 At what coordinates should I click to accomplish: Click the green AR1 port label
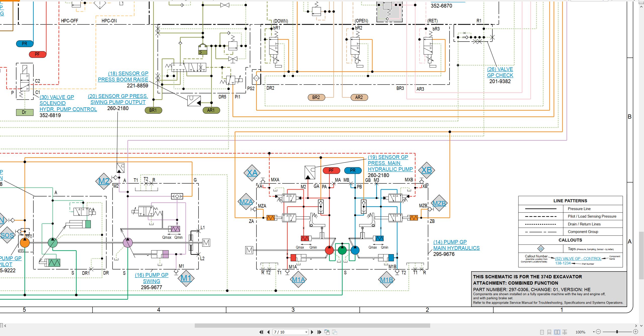click(x=211, y=110)
